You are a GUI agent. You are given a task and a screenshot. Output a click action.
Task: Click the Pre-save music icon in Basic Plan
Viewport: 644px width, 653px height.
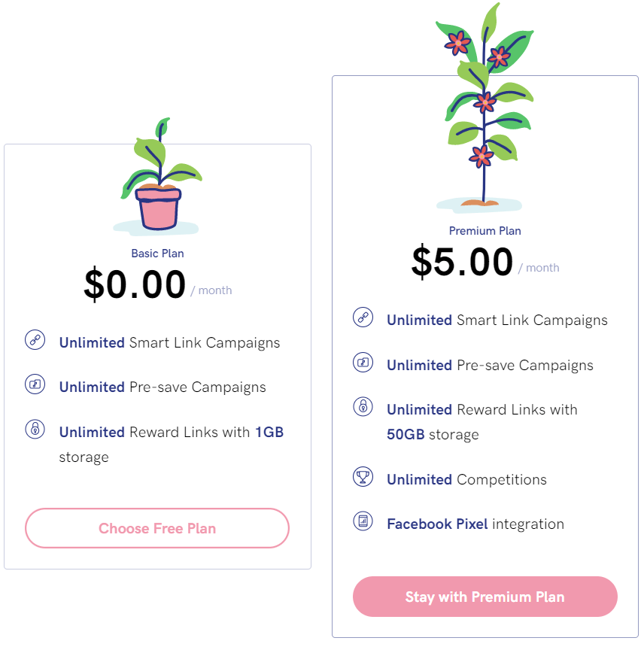[35, 384]
